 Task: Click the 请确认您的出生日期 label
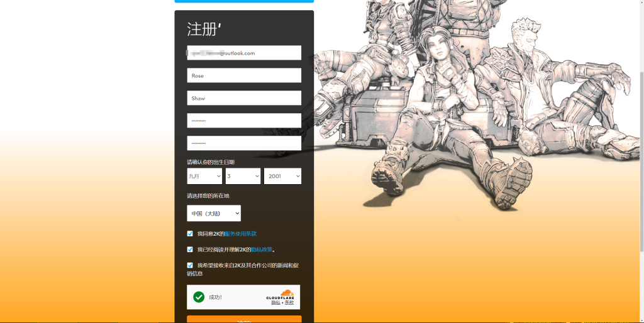[211, 162]
